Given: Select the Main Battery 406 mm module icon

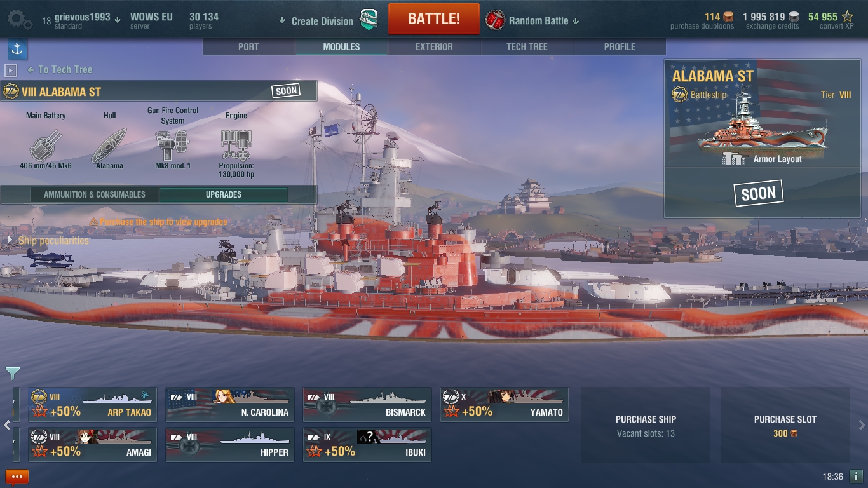Looking at the screenshot, I should [46, 146].
